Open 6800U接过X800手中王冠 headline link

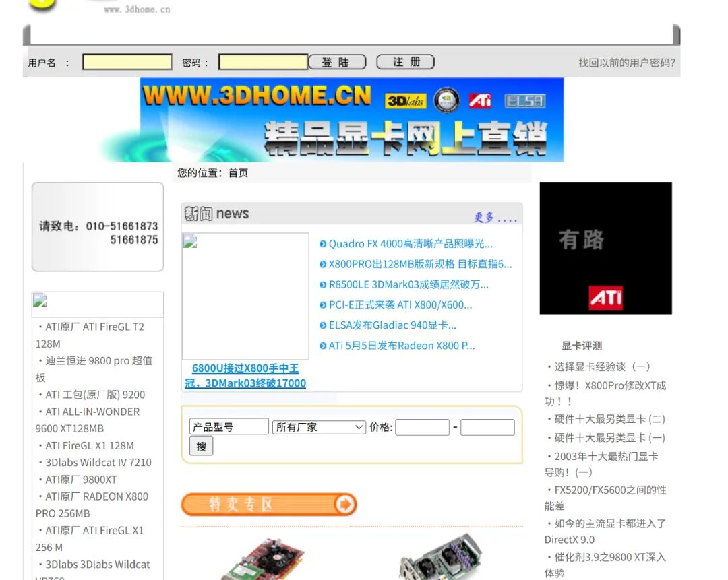coord(245,375)
